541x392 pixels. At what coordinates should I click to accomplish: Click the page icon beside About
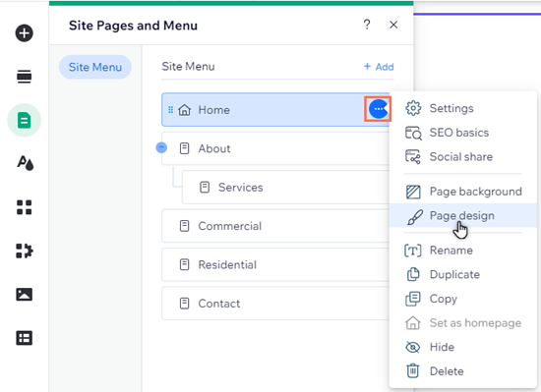coord(185,148)
